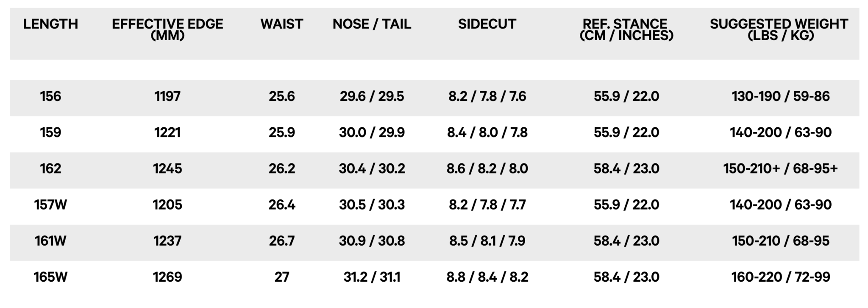Click the 165W length cell

point(50,277)
